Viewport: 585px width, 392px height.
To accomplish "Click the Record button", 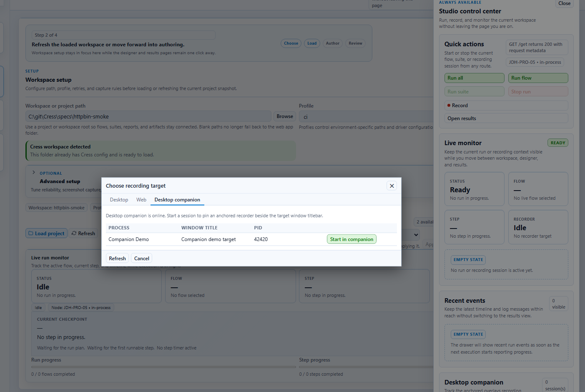I will click(x=506, y=106).
